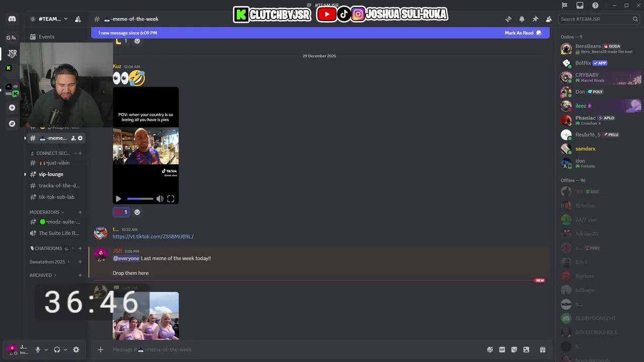
Task: Click the @everyone mention
Action: (126, 258)
